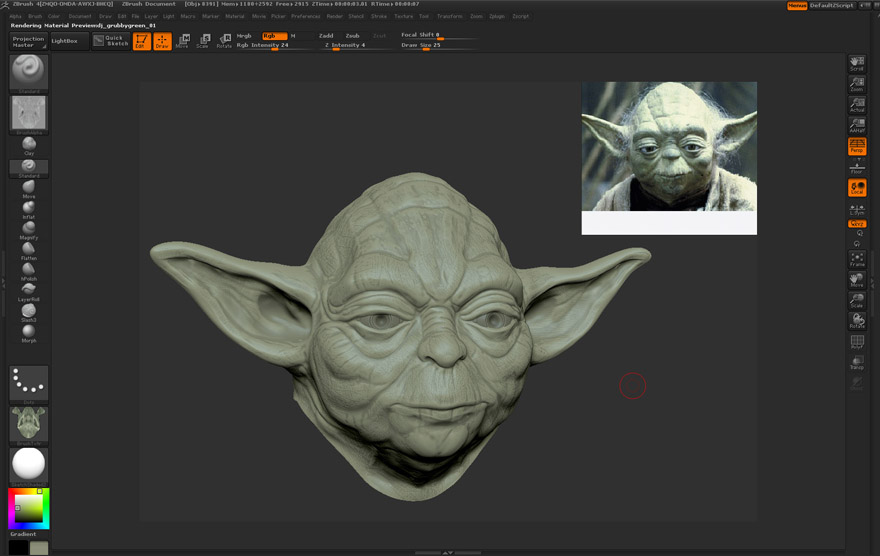Select the Magnify brush

tap(29, 230)
